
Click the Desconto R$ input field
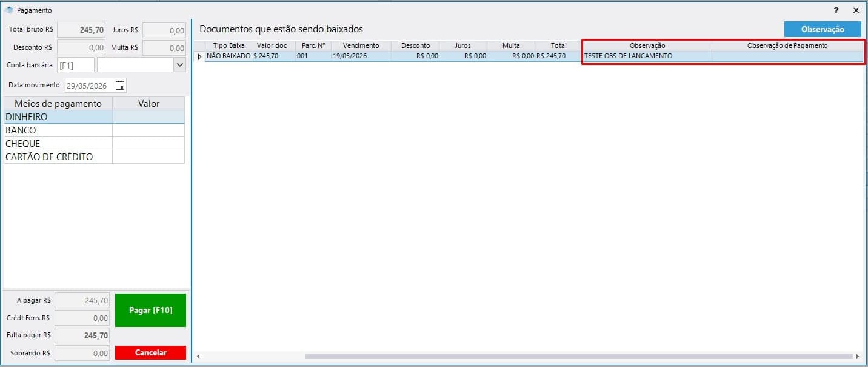click(82, 47)
